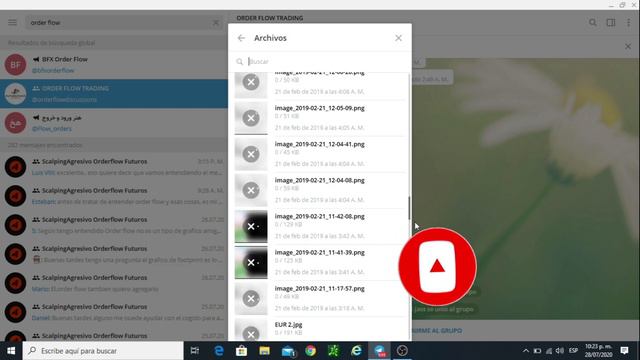Open ScalpingAgresivo message from Daniel
Image resolution: width=640 pixels, height=360 pixels.
(114, 312)
